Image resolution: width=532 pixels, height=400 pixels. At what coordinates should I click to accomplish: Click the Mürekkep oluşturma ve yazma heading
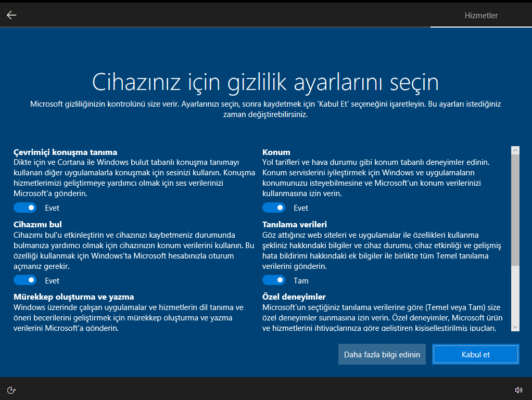[74, 297]
